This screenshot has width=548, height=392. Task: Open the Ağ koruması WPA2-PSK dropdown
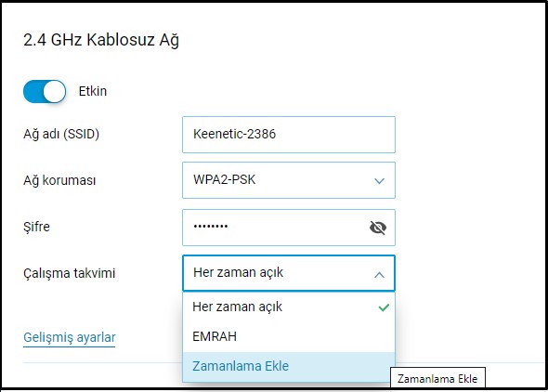pos(289,180)
